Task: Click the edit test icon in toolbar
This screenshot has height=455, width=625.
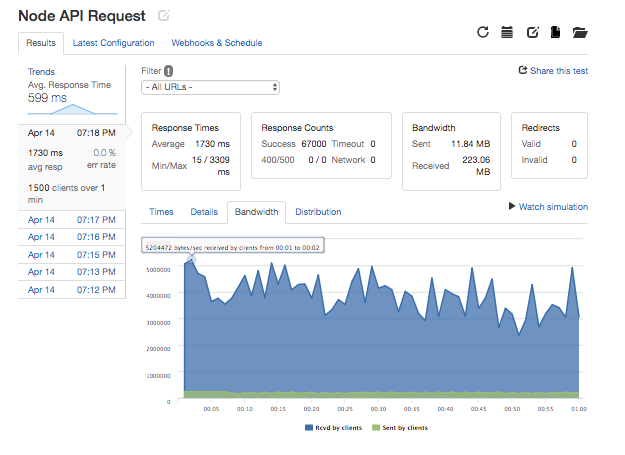Action: (x=533, y=32)
